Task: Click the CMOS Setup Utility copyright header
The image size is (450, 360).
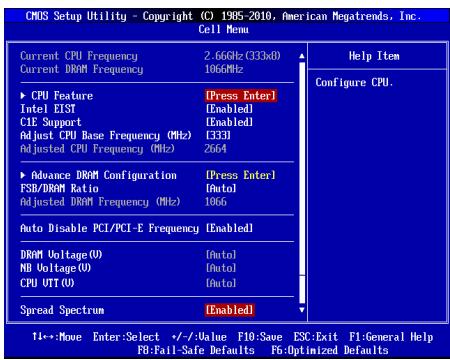Action: tap(223, 16)
